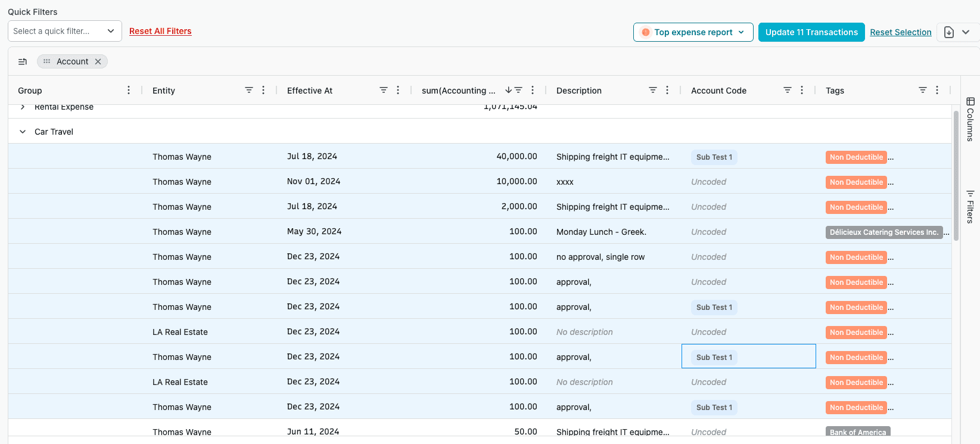The width and height of the screenshot is (980, 444).
Task: Open the export options chevron
Action: click(966, 32)
